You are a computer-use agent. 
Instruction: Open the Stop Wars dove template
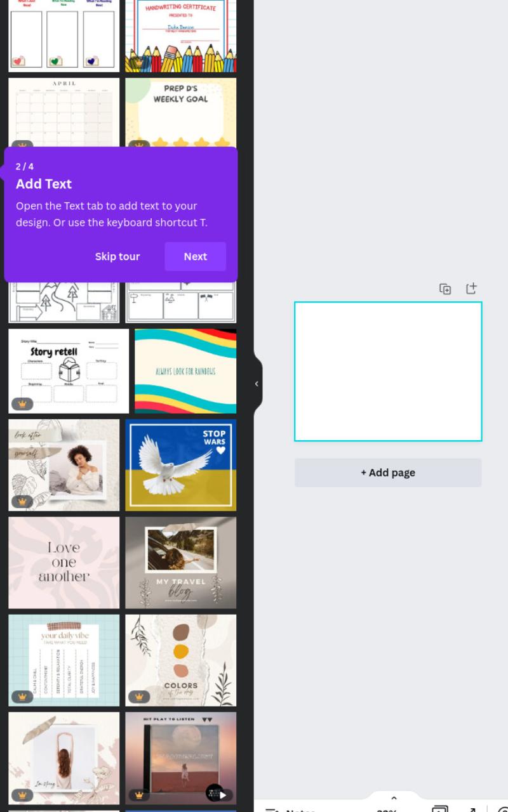click(x=181, y=465)
